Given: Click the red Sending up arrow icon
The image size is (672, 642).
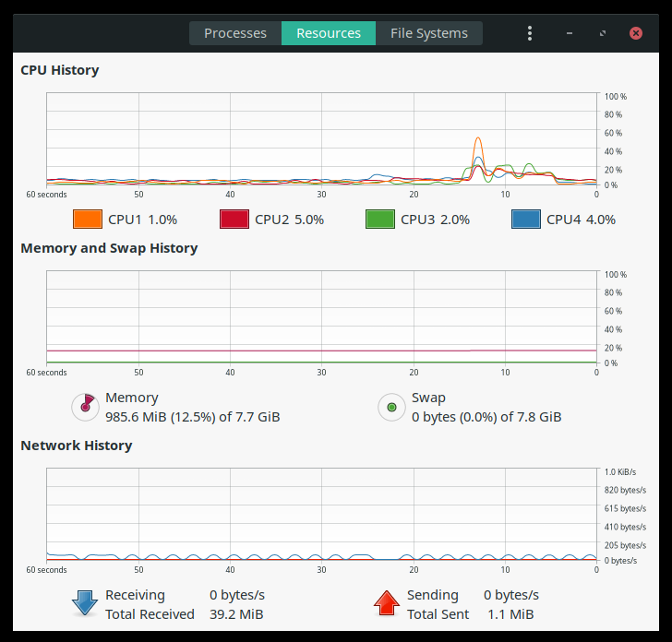Looking at the screenshot, I should (386, 603).
